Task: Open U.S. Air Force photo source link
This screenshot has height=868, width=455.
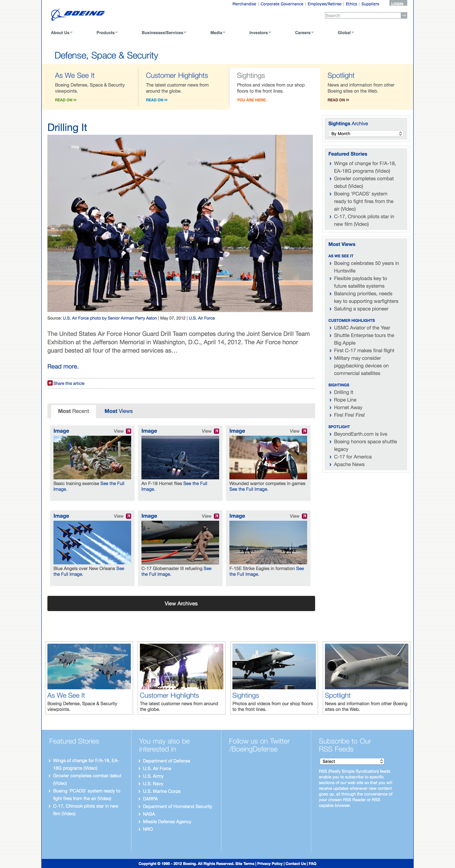Action: click(110, 318)
